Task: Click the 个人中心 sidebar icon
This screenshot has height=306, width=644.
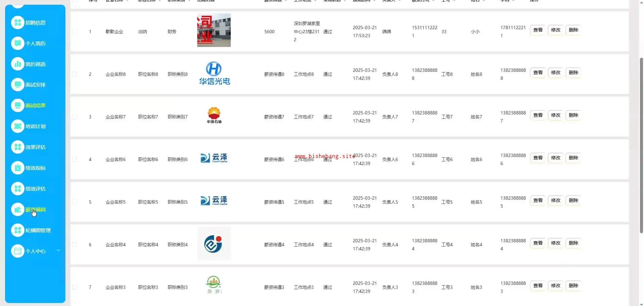Action: coord(17,251)
